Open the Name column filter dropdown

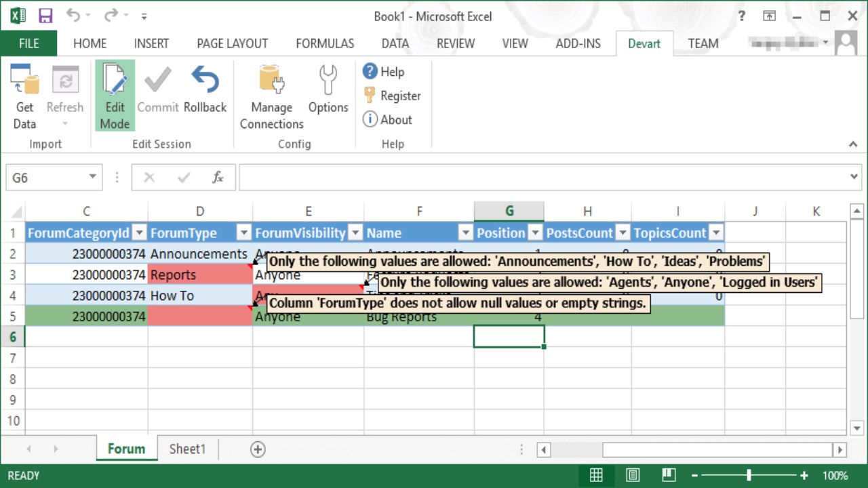tap(465, 233)
